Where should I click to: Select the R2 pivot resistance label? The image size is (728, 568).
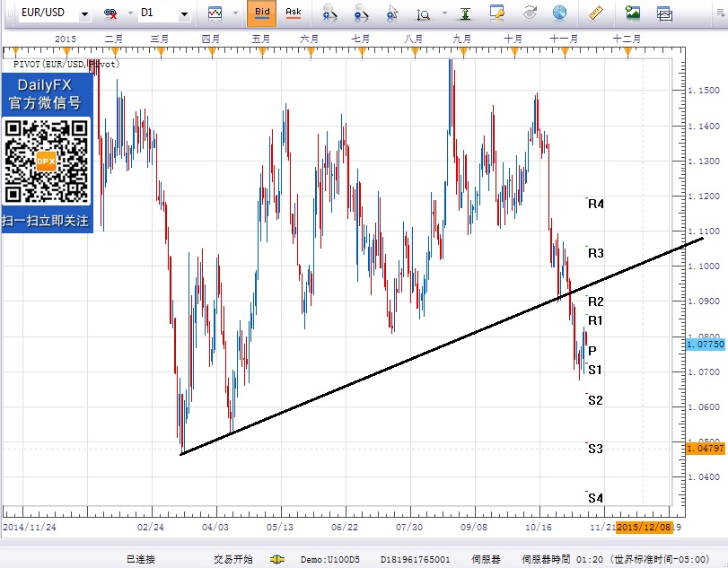coord(596,301)
